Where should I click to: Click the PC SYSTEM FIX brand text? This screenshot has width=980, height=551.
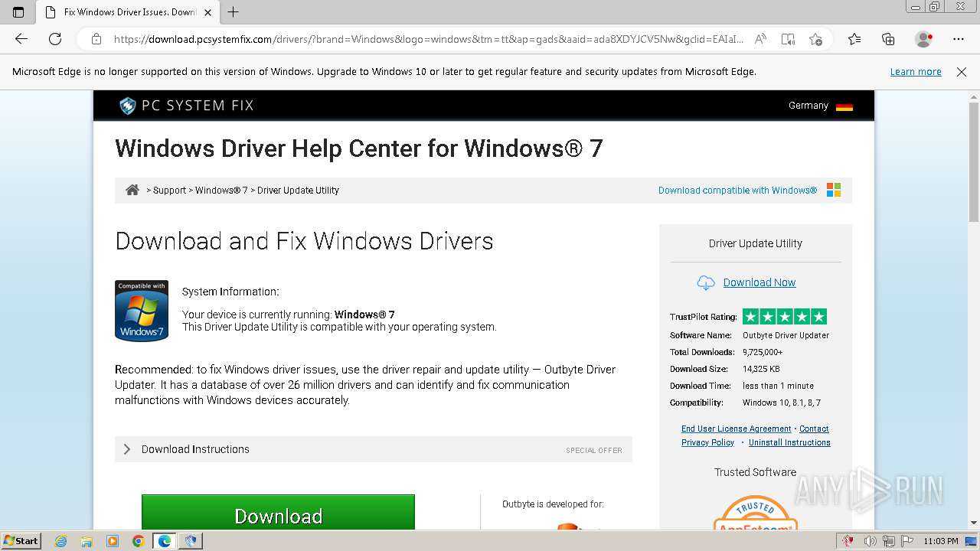tap(198, 106)
